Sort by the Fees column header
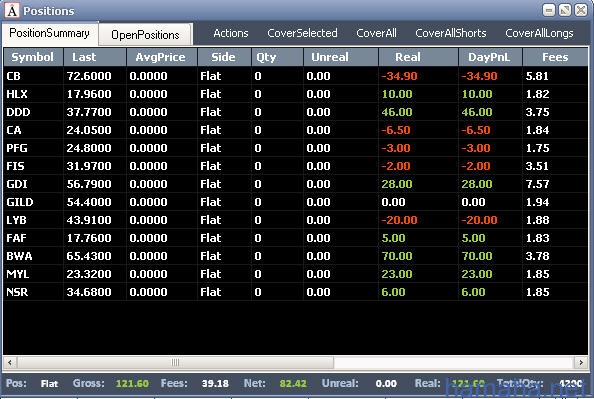Viewport: 594px width, 399px height. click(x=555, y=57)
